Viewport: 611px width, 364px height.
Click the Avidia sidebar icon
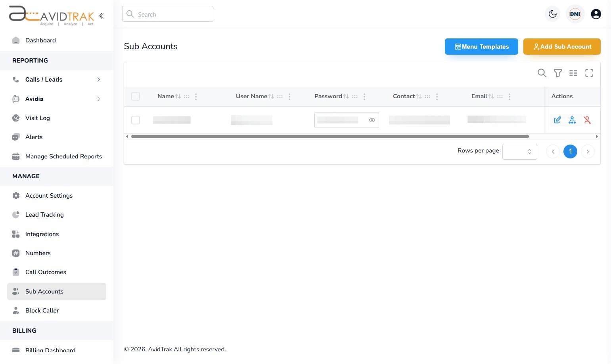(16, 99)
